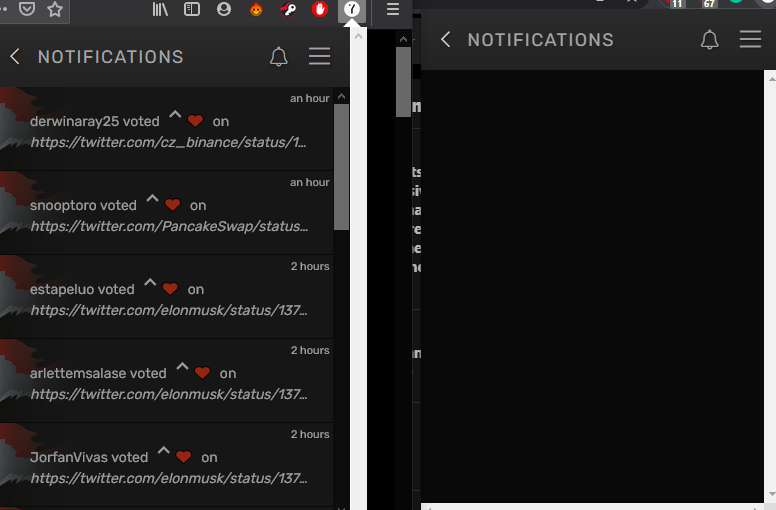Click the bell icon in left notifications panel
Screen dimensions: 776x510
click(279, 57)
